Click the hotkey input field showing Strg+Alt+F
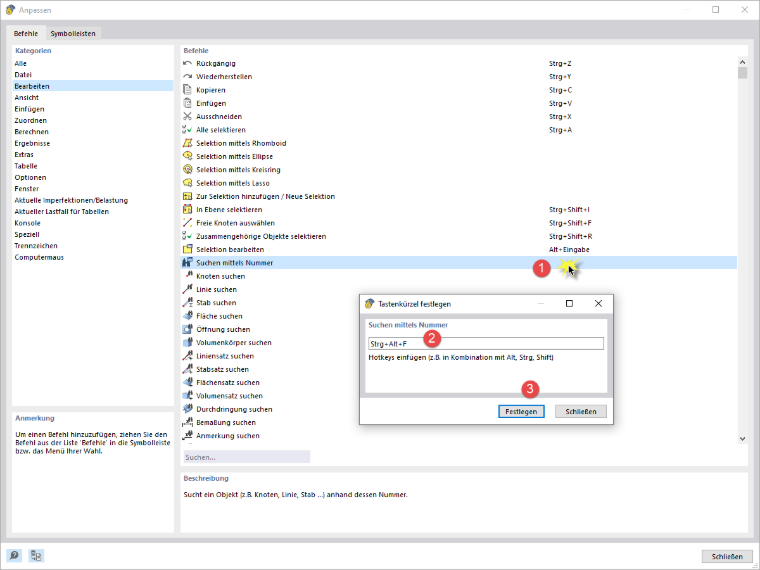Viewport: 760px width, 570px height. click(x=486, y=344)
